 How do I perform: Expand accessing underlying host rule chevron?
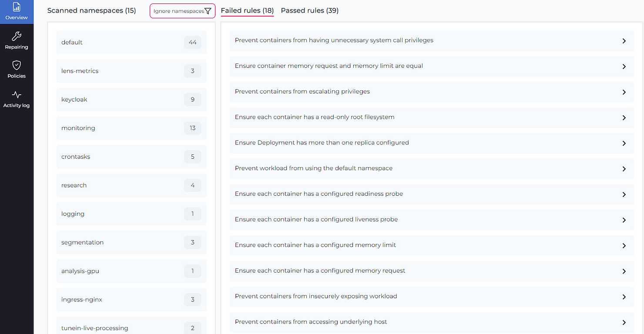624,322
